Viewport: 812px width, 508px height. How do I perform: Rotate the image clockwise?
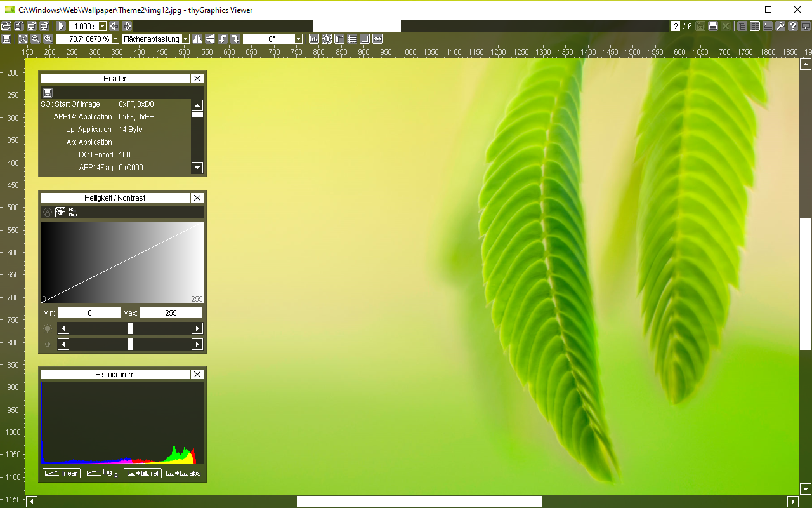(235, 39)
